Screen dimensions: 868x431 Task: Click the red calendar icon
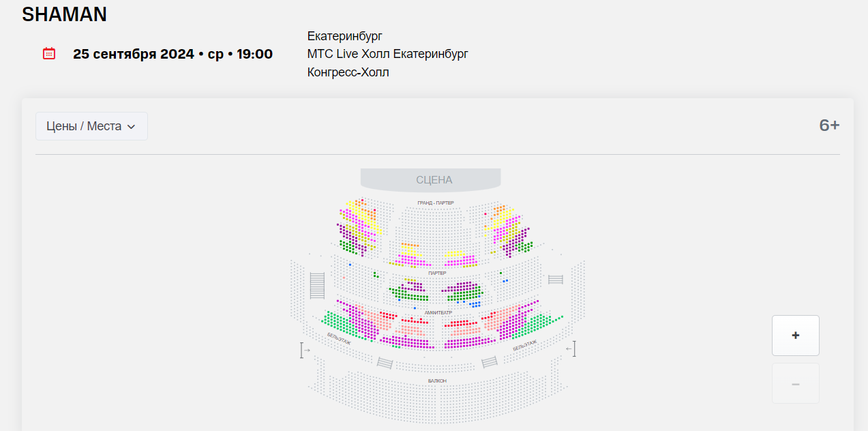49,53
